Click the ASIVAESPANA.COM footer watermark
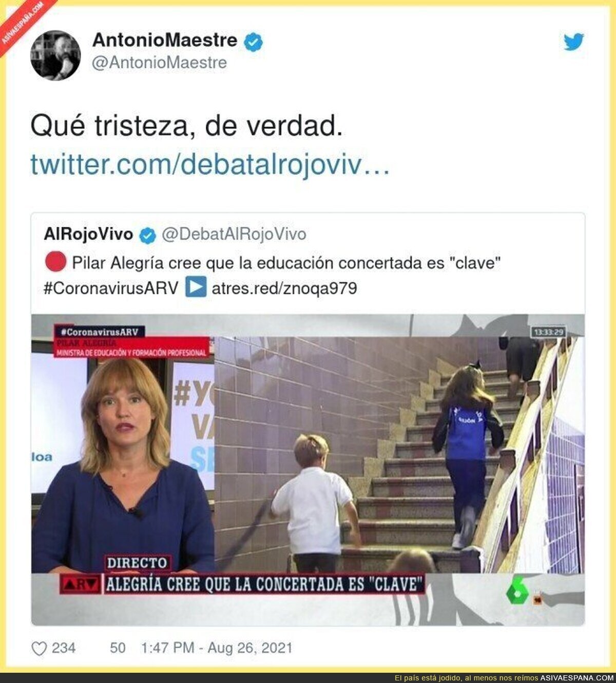 pos(576,678)
